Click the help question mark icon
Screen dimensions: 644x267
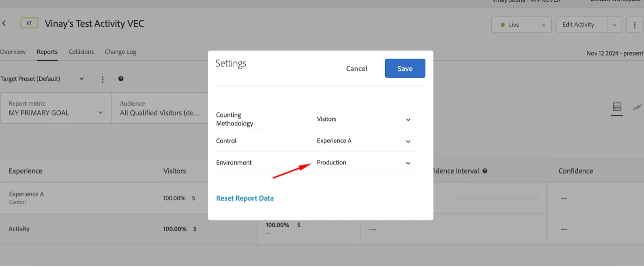(121, 79)
